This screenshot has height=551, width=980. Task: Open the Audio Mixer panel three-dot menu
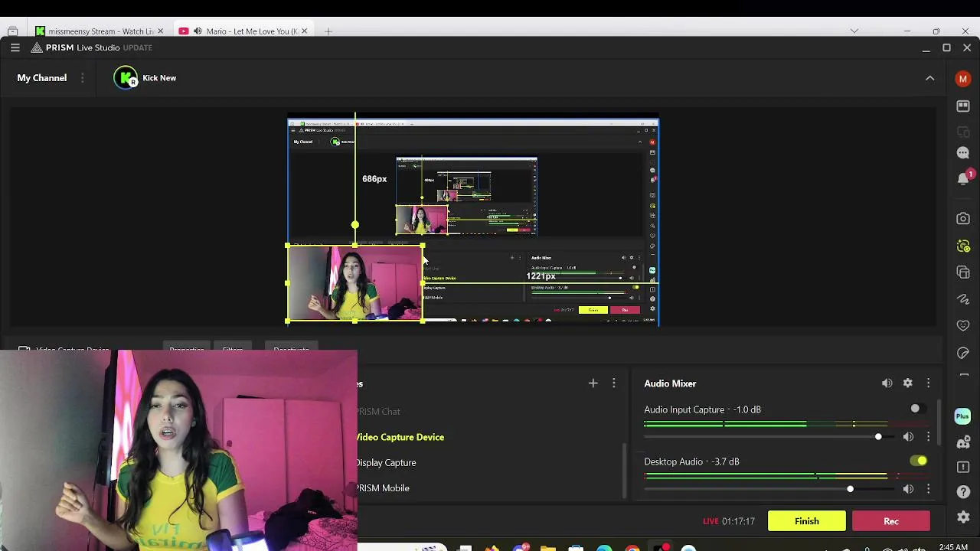[x=928, y=383]
